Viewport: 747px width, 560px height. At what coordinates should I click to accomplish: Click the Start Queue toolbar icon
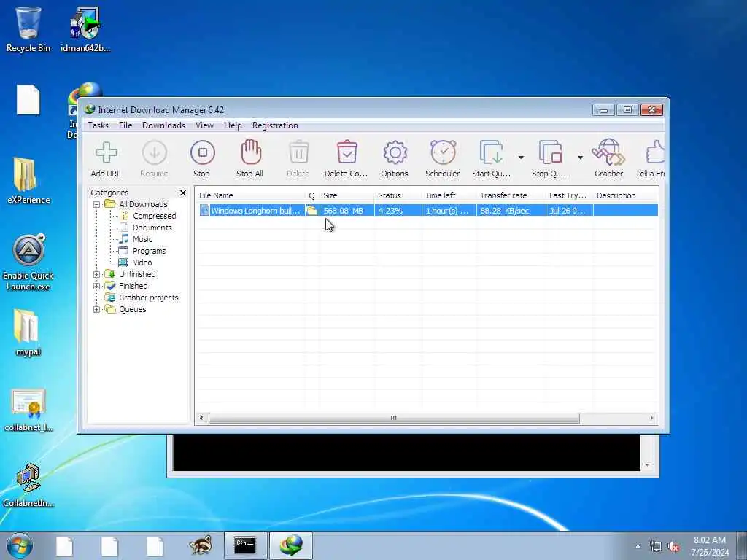[491, 153]
